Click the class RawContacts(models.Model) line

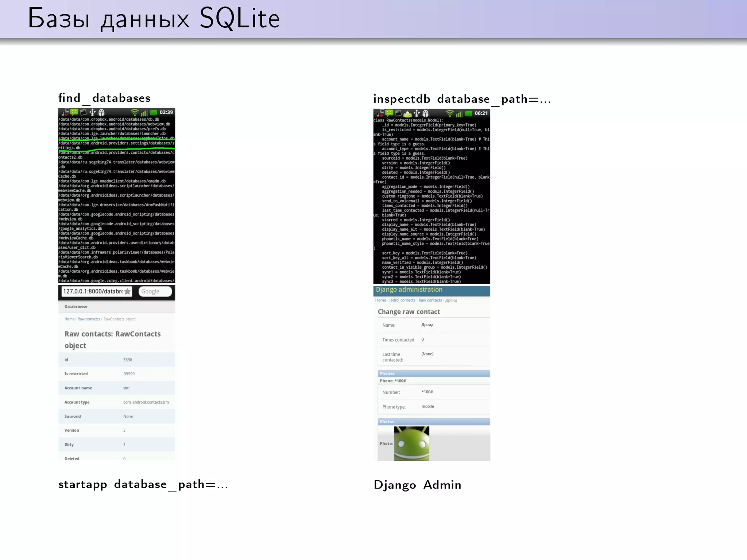click(409, 120)
